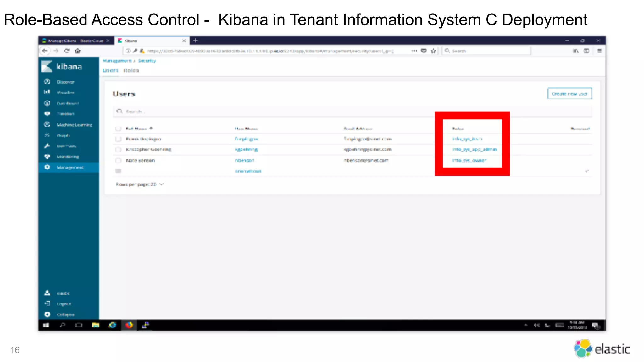This screenshot has width=644, height=362.
Task: Open Machine Learning in the sidebar
Action: tap(74, 125)
